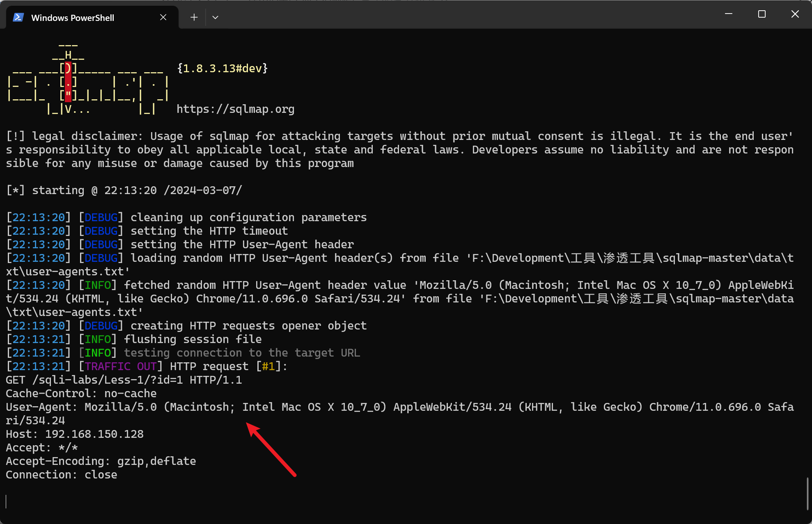Screen dimensions: 812x524
Task: Select the Windows PowerShell tab
Action: (92, 18)
